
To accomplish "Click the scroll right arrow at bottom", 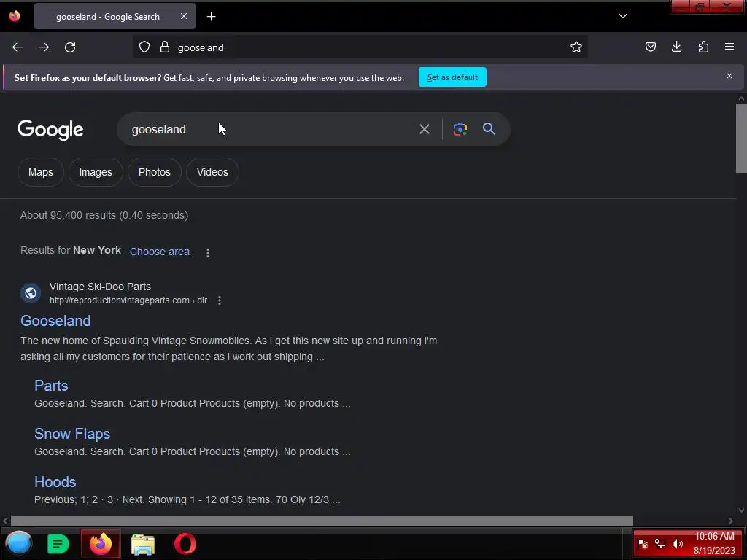I will [x=731, y=521].
